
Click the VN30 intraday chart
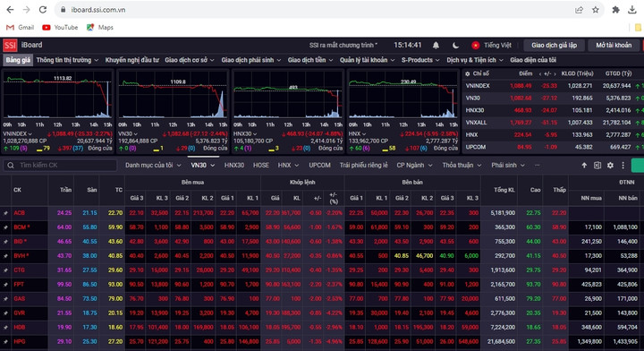[173, 95]
